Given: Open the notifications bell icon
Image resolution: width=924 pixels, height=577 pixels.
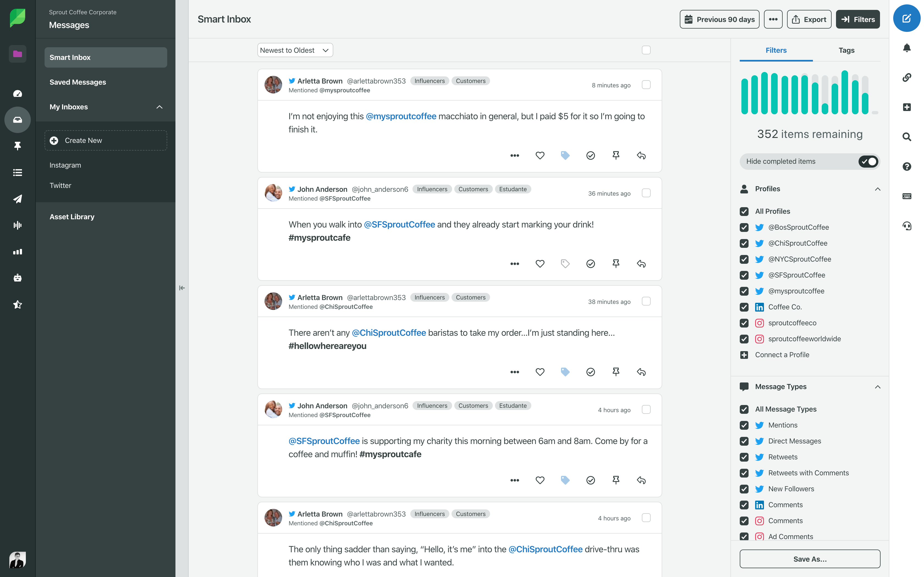Looking at the screenshot, I should (906, 48).
